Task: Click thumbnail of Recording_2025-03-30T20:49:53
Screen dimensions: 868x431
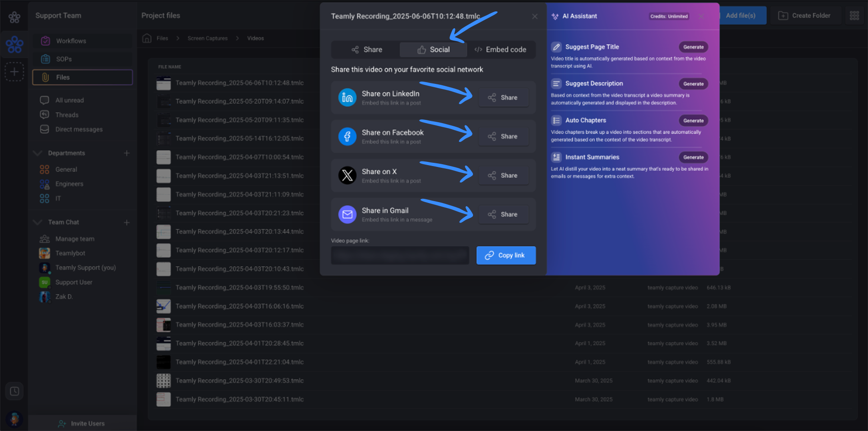Action: [164, 381]
